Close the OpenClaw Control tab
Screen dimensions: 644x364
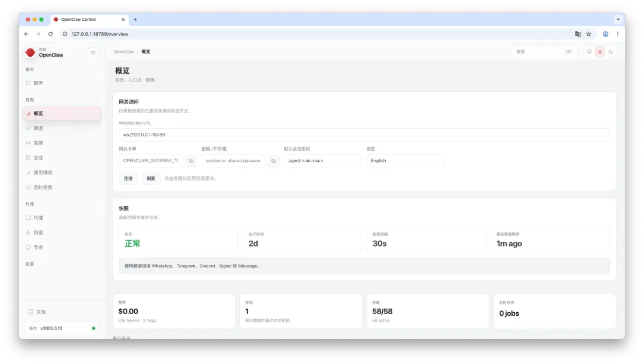point(123,19)
